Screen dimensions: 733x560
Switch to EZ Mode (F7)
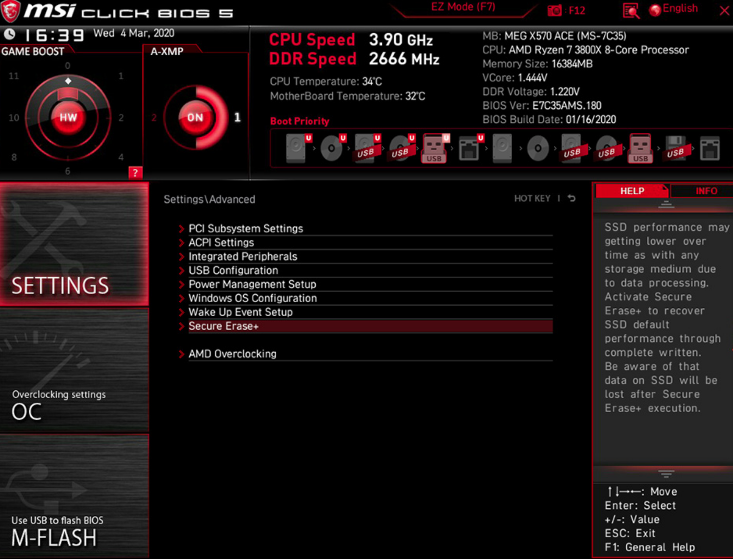[463, 7]
